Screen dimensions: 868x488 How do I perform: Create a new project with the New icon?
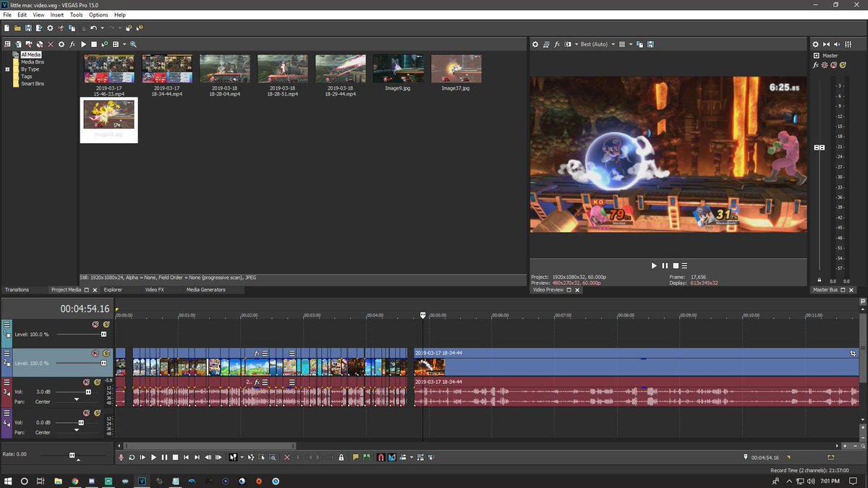[x=7, y=28]
